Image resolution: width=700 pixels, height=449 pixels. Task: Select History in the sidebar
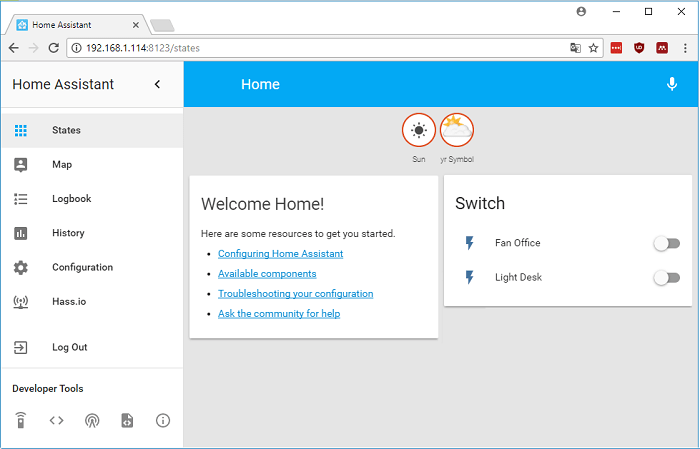(x=68, y=233)
